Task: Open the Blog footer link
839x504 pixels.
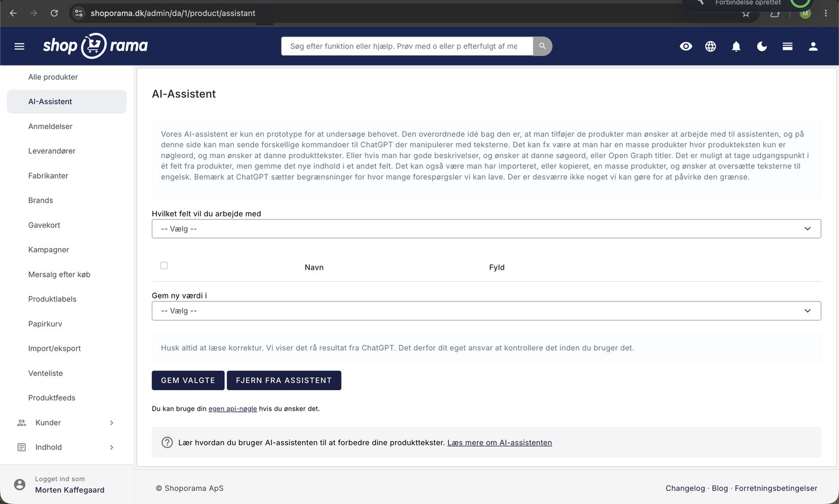Action: pyautogui.click(x=720, y=488)
